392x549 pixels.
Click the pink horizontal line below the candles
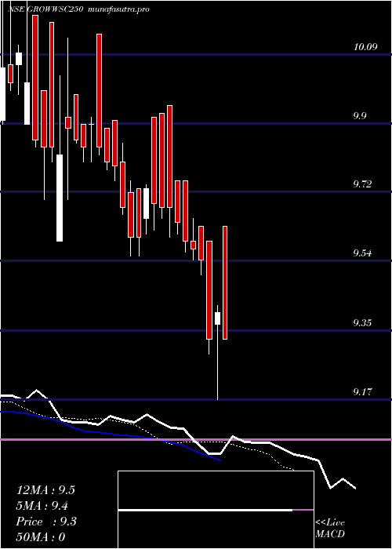[x=196, y=439]
